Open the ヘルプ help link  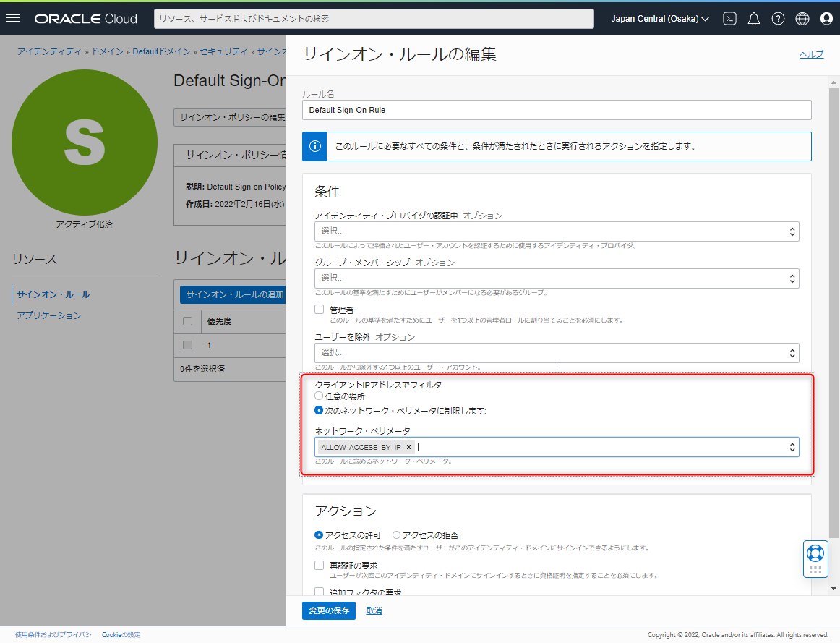click(811, 54)
